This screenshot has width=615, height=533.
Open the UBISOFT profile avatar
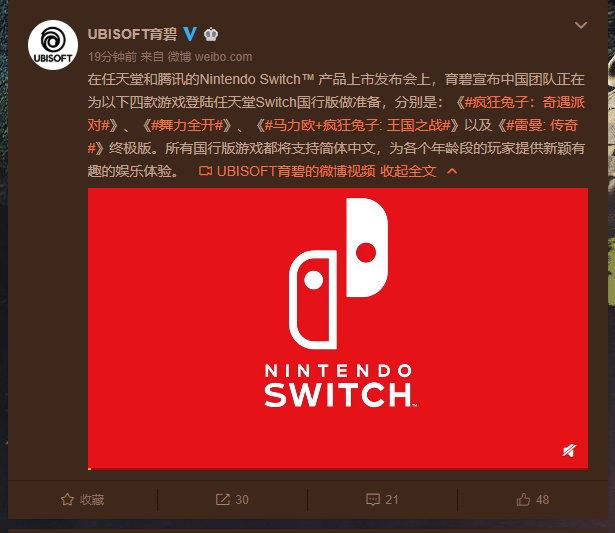pos(53,45)
